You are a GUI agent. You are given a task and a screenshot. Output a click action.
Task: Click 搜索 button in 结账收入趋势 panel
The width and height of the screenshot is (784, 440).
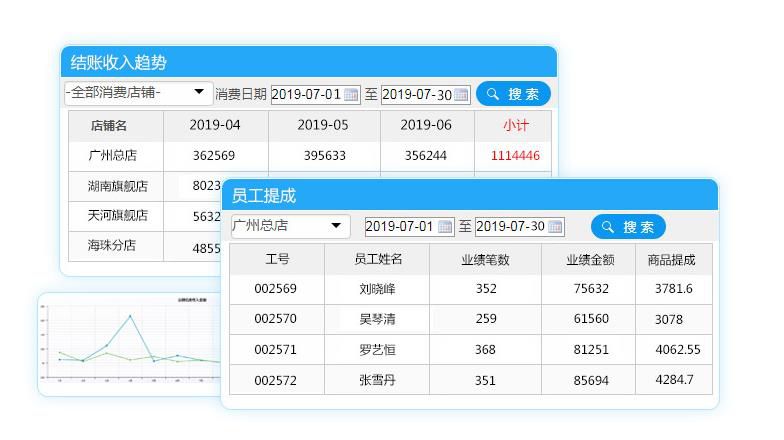pyautogui.click(x=513, y=94)
